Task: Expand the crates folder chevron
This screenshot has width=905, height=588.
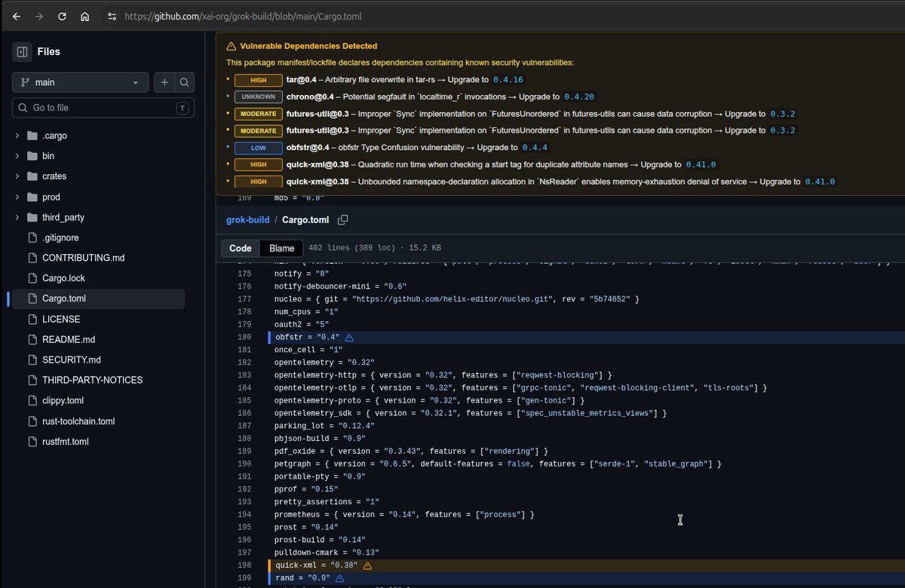Action: point(17,176)
